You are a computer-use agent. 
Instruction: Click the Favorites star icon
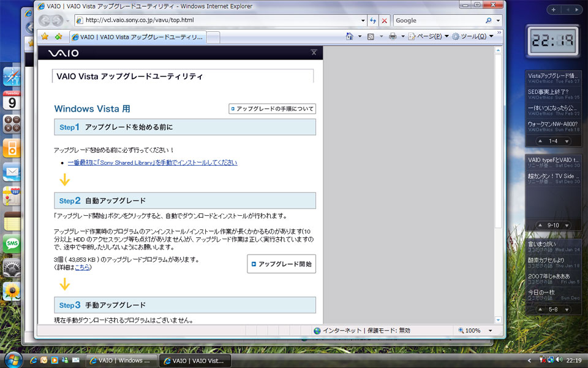(45, 36)
